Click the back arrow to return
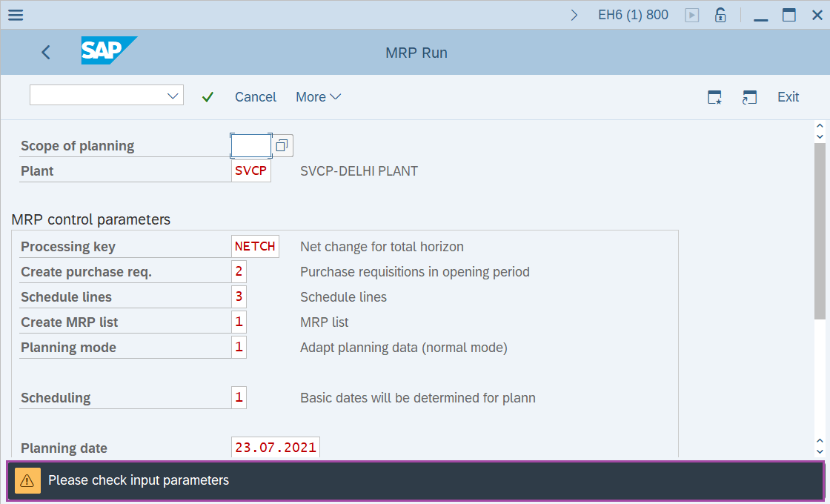Viewport: 830px width, 504px height. 45,52
